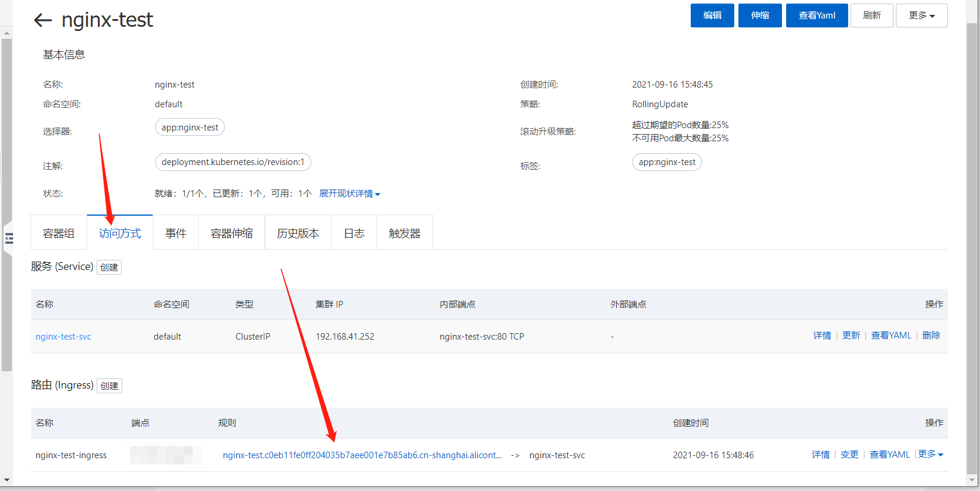This screenshot has width=980, height=491.
Task: Click the ClusterIP type cell
Action: (x=253, y=337)
